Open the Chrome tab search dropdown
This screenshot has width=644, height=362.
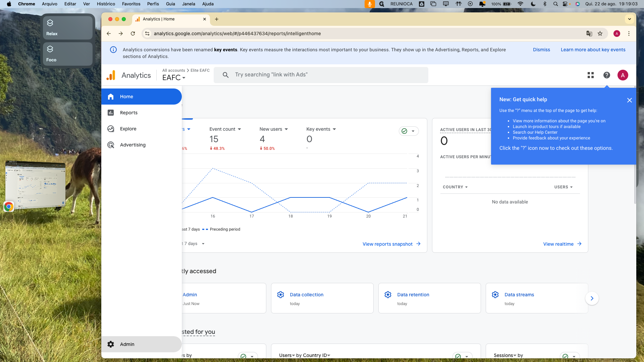(x=630, y=19)
